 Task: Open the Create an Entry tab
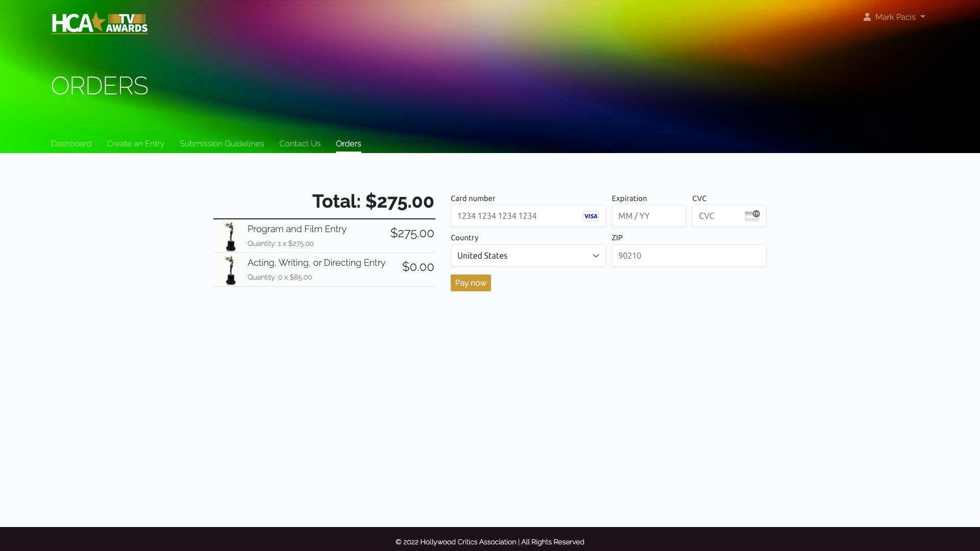tap(135, 143)
